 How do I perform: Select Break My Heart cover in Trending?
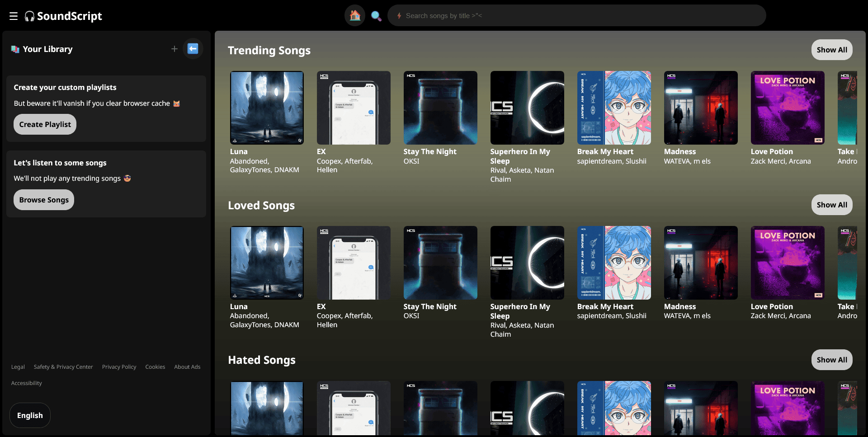[614, 108]
